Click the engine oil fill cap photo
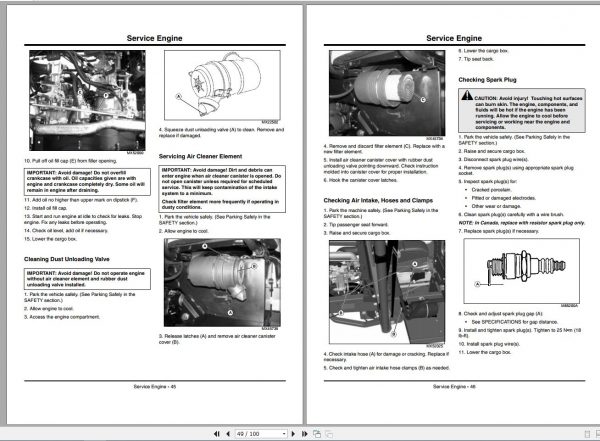Screen dimensions: 600x441 87,100
